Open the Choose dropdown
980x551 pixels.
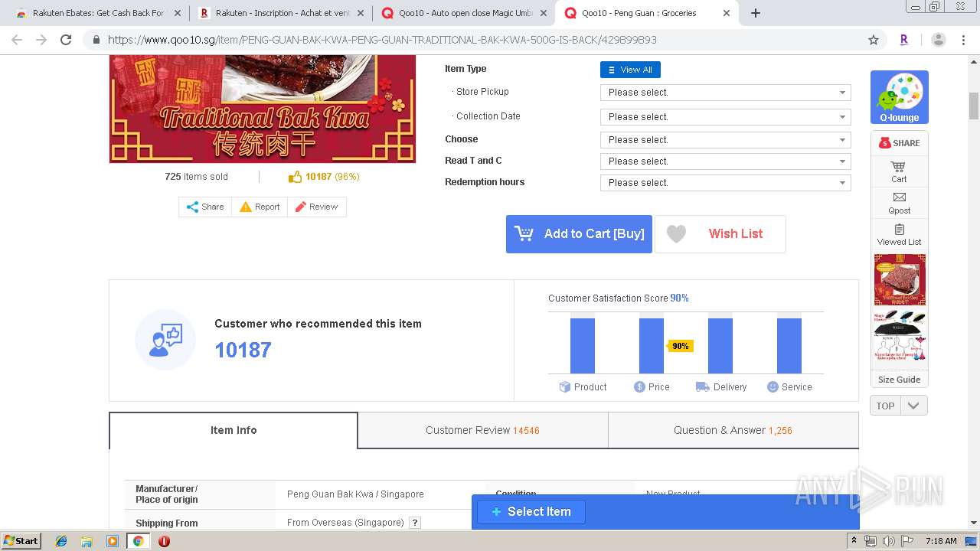(x=725, y=140)
